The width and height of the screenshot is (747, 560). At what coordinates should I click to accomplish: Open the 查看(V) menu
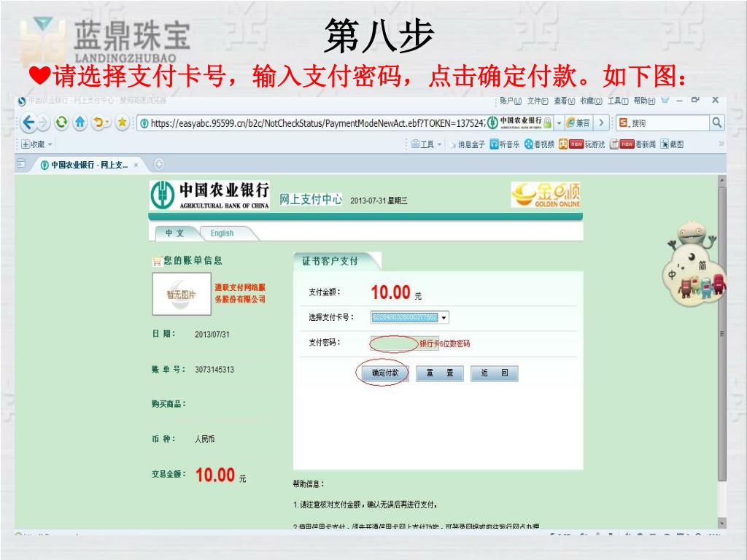(x=564, y=101)
